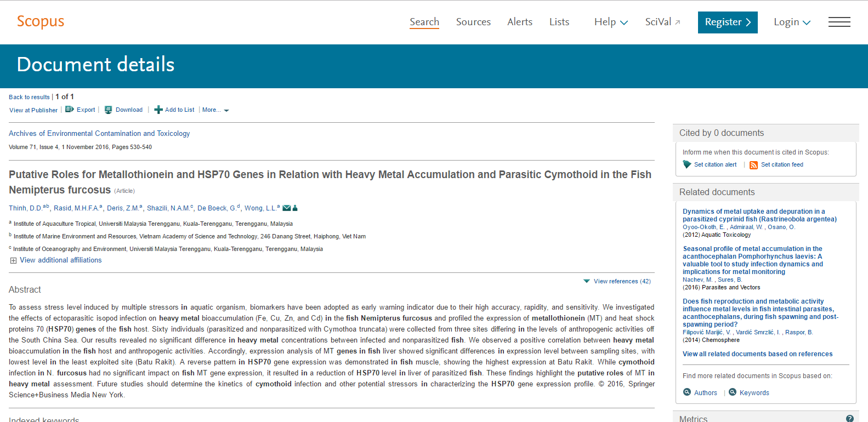Expand View references (42)

click(x=617, y=281)
